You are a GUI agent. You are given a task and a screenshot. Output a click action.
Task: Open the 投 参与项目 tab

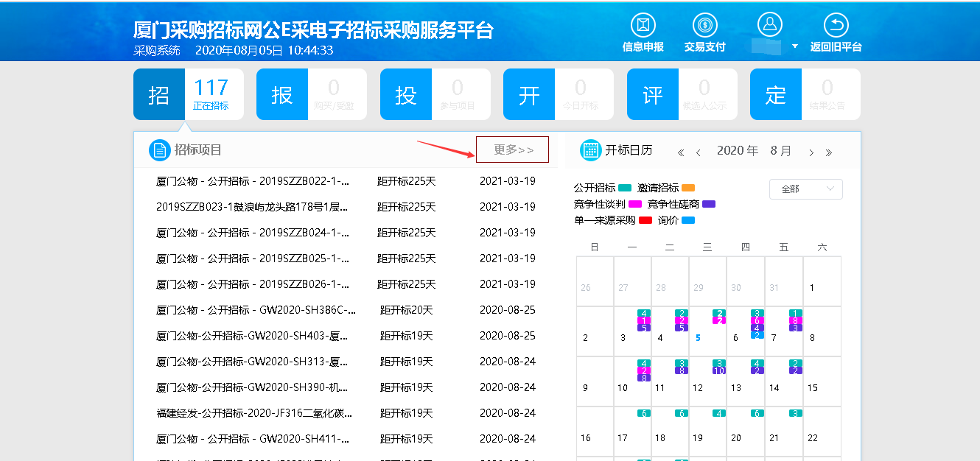coord(435,94)
